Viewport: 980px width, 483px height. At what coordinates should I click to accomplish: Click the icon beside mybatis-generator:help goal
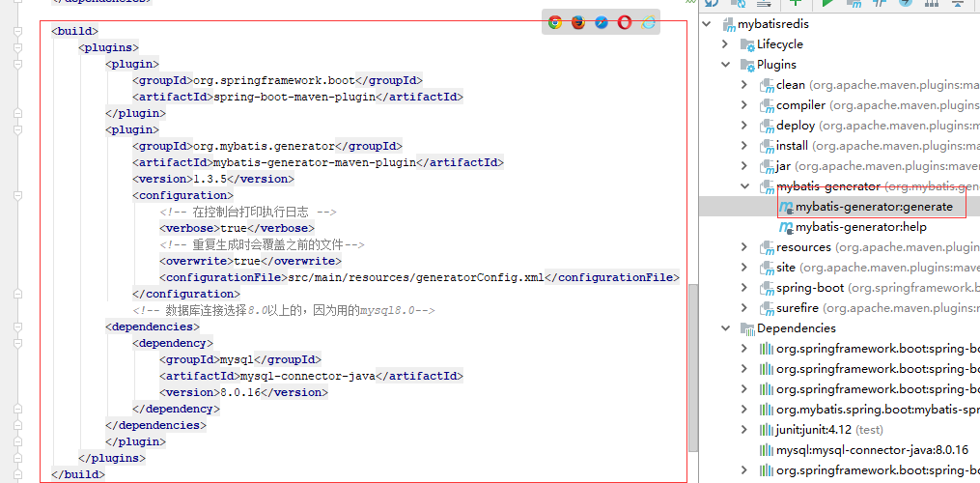(786, 227)
